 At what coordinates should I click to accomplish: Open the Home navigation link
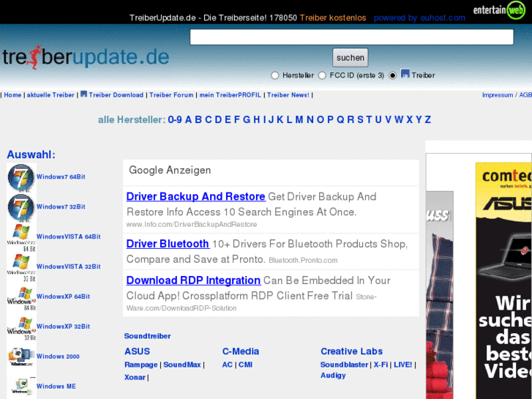(12, 95)
